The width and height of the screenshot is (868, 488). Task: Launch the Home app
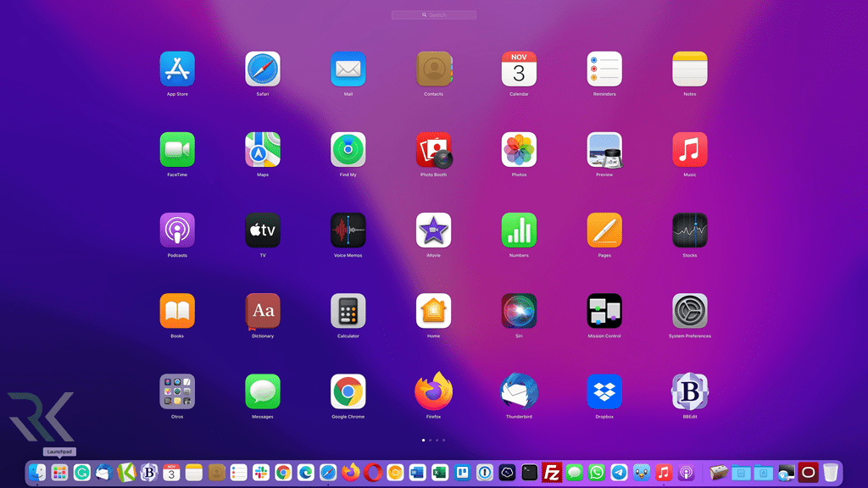tap(433, 311)
